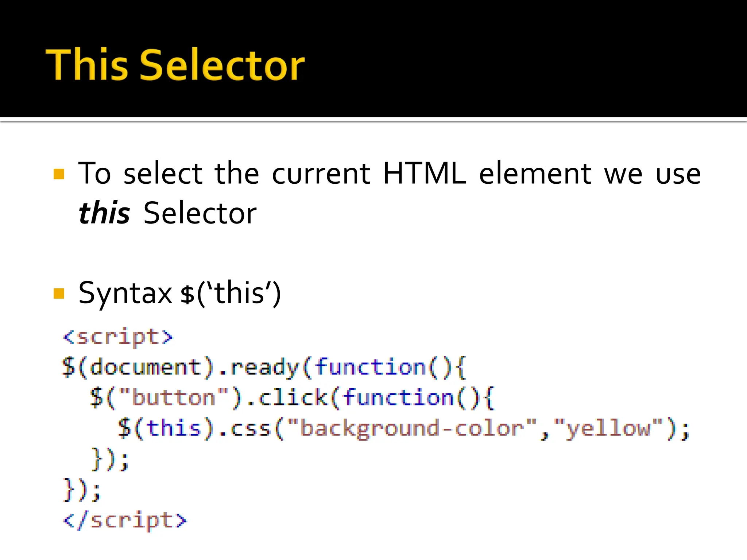The width and height of the screenshot is (747, 560).
Task: Click the bold italic word "this"
Action: 104,213
